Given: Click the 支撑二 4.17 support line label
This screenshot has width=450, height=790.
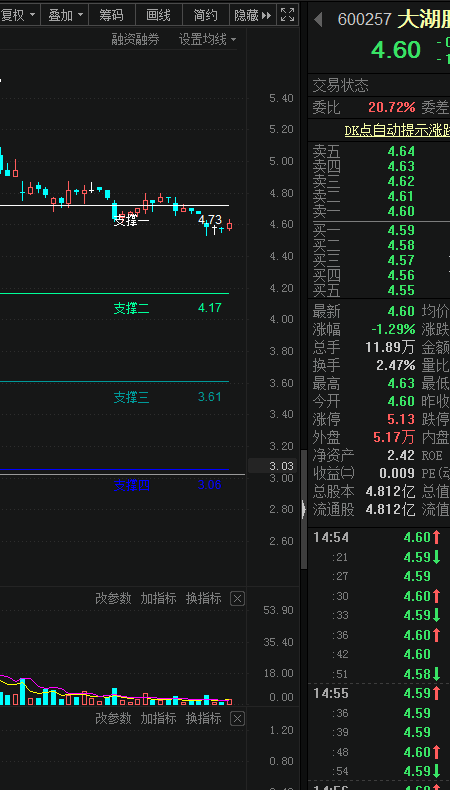Looking at the screenshot, I should (x=167, y=308).
